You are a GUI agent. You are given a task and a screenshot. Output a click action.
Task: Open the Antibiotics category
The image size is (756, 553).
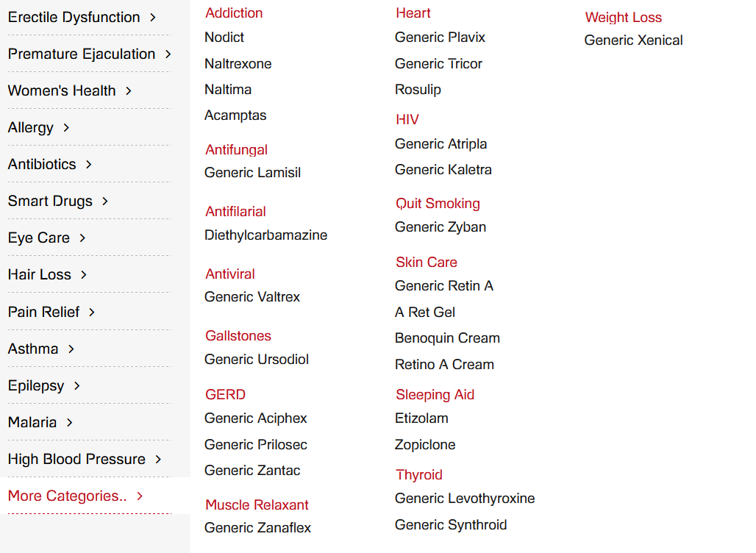(x=42, y=164)
